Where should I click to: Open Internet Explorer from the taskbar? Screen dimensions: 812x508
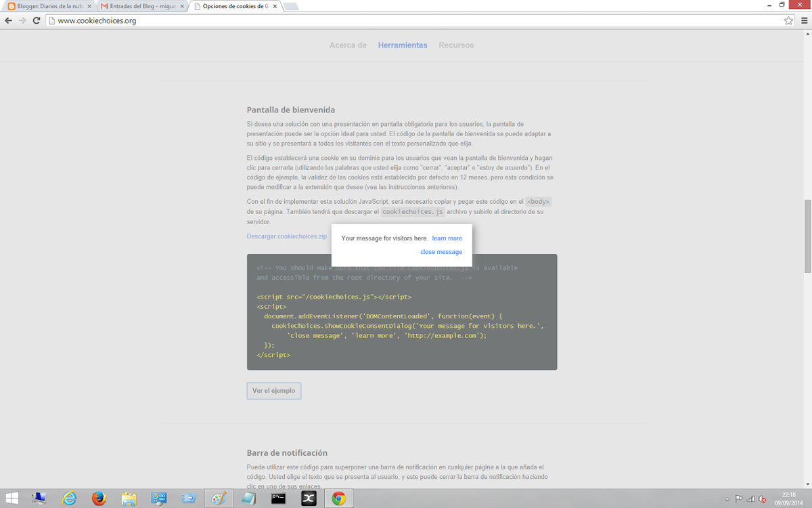70,499
